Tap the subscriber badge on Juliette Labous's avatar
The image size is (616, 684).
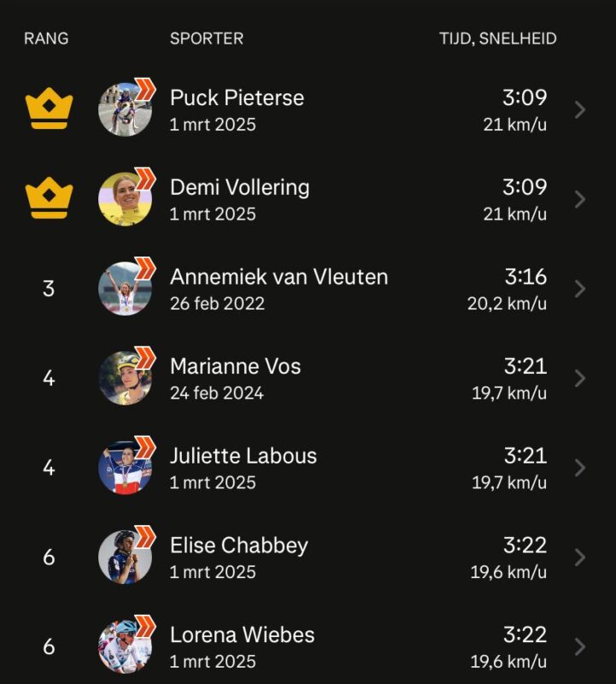(144, 447)
